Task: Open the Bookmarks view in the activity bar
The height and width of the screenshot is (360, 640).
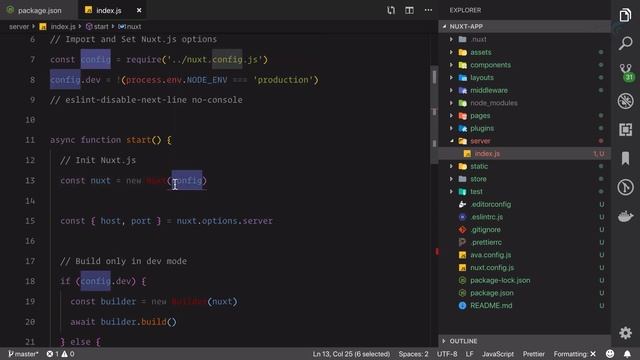Action: pyautogui.click(x=625, y=158)
